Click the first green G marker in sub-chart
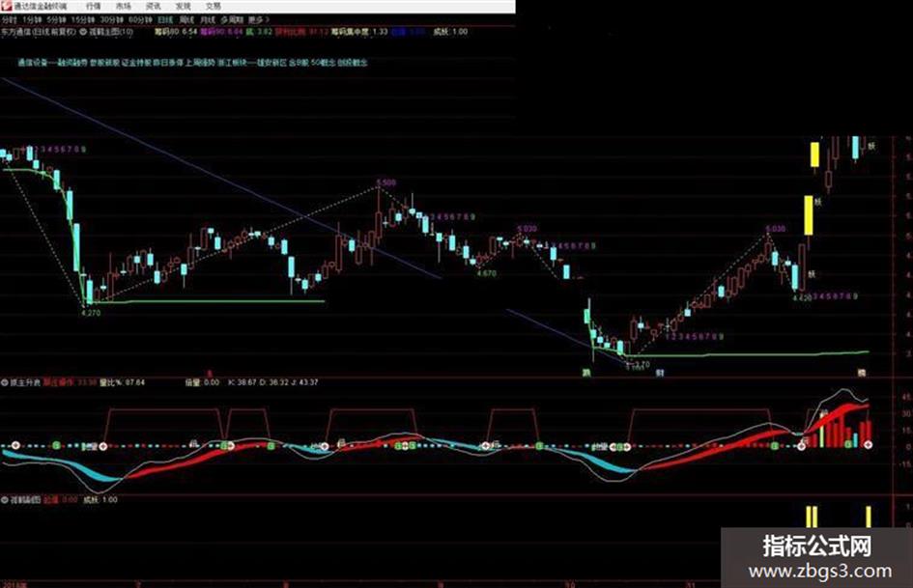Screen dimensions: 913x588 point(56,445)
